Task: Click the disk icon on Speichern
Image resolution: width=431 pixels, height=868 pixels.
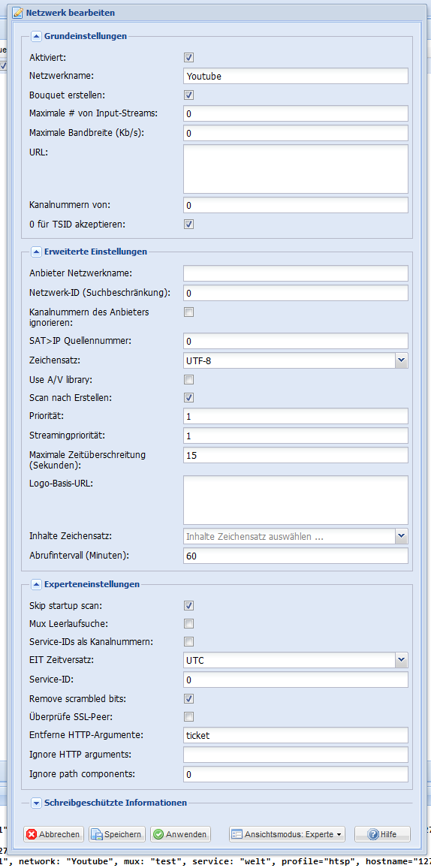Action: tap(97, 833)
